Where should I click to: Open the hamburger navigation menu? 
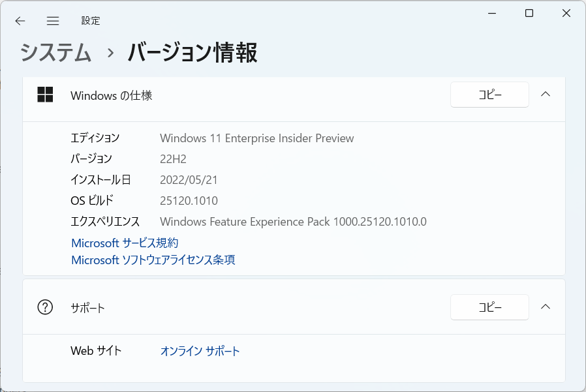tap(53, 21)
